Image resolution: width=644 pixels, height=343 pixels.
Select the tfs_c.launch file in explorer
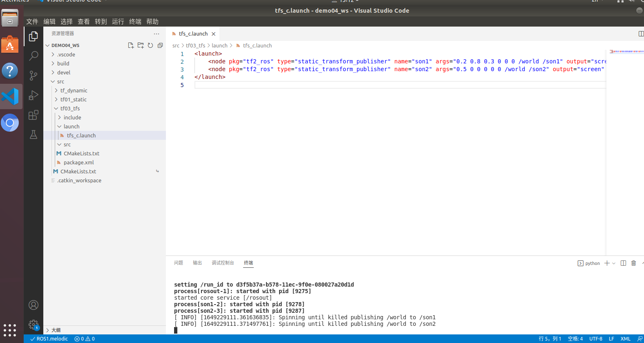pos(105,135)
